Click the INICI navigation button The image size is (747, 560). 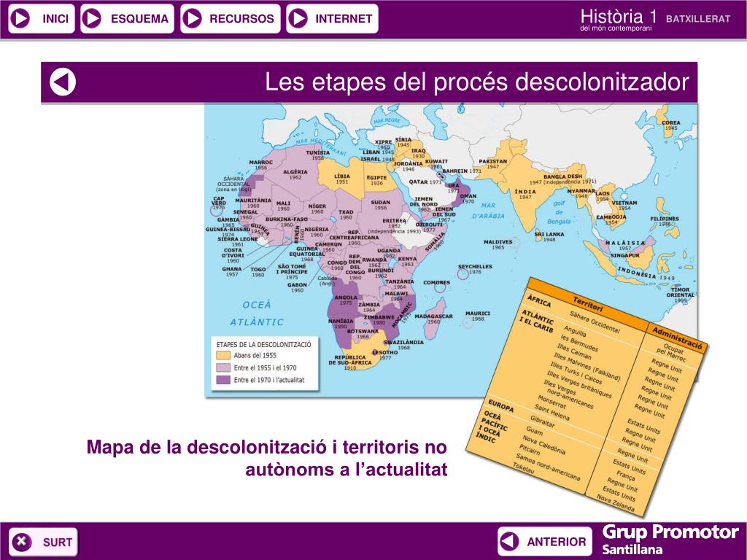(x=42, y=18)
